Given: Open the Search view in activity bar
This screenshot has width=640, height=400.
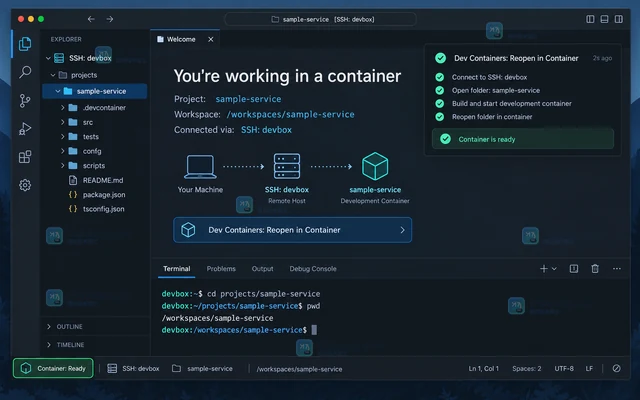Looking at the screenshot, I should point(25,72).
